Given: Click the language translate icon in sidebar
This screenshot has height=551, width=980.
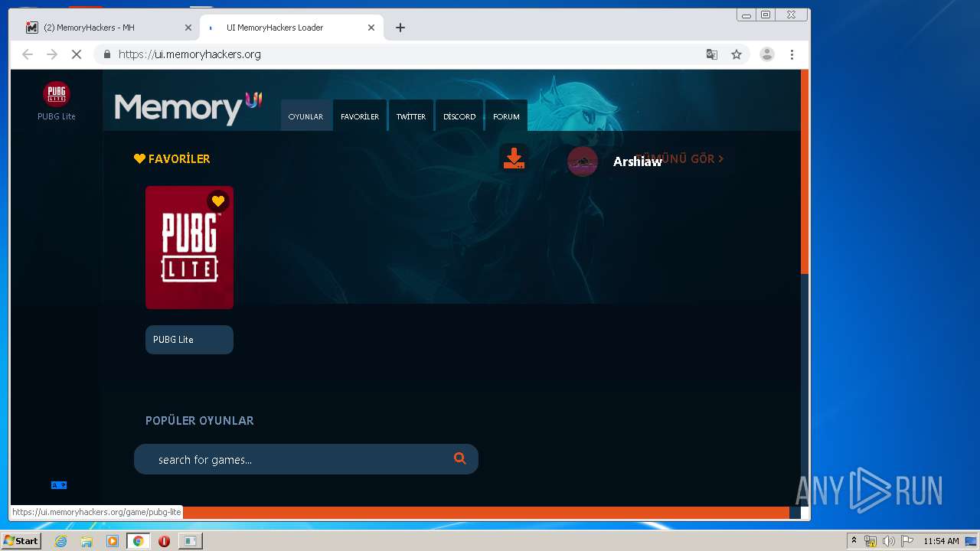Looking at the screenshot, I should [59, 485].
